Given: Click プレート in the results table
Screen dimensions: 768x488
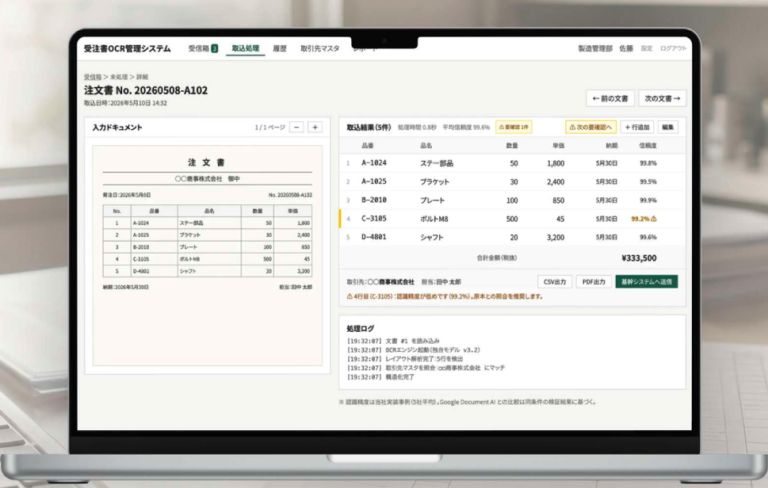Looking at the screenshot, I should (x=432, y=200).
